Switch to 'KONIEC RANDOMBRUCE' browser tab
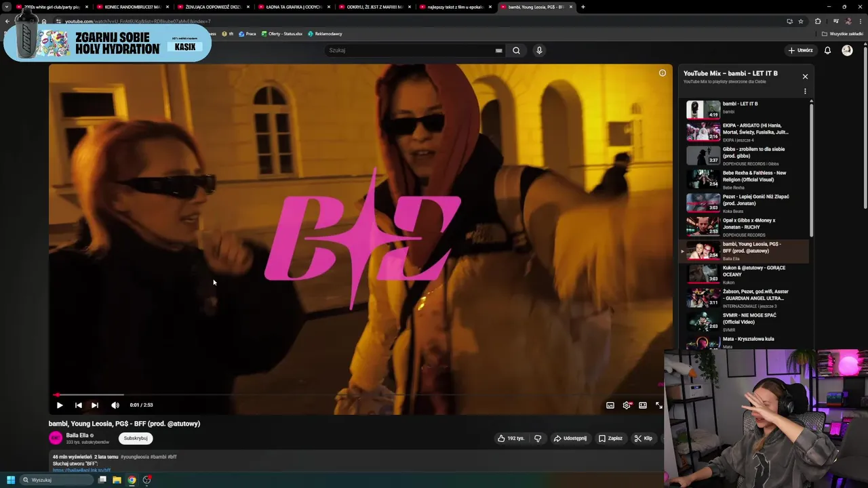This screenshot has height=488, width=868. [x=132, y=7]
